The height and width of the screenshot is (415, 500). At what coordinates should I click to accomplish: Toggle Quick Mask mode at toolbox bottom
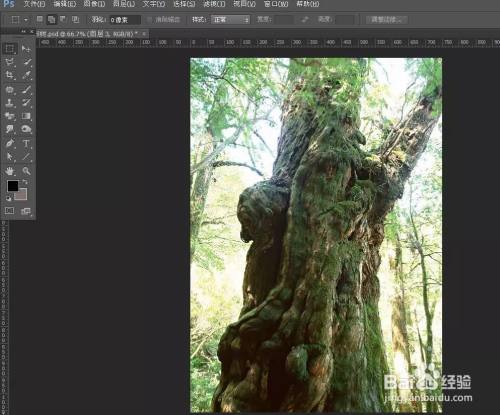tap(9, 211)
